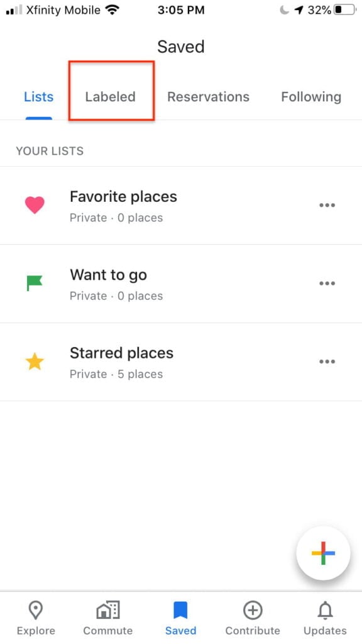Switch to the Reservations tab
362x644 pixels.
pyautogui.click(x=208, y=96)
